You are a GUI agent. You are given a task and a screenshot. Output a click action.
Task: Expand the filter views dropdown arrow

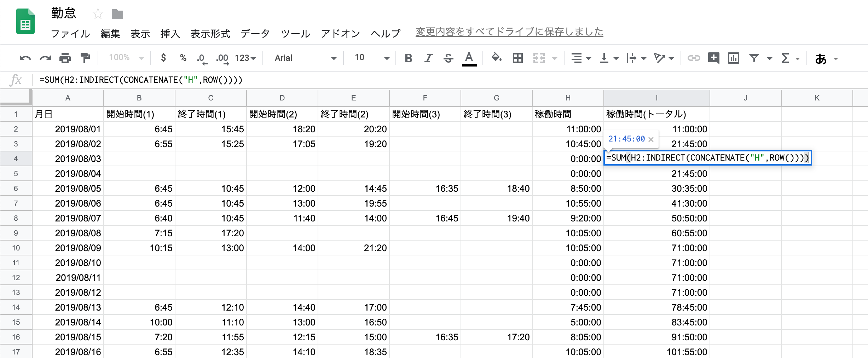pos(769,59)
